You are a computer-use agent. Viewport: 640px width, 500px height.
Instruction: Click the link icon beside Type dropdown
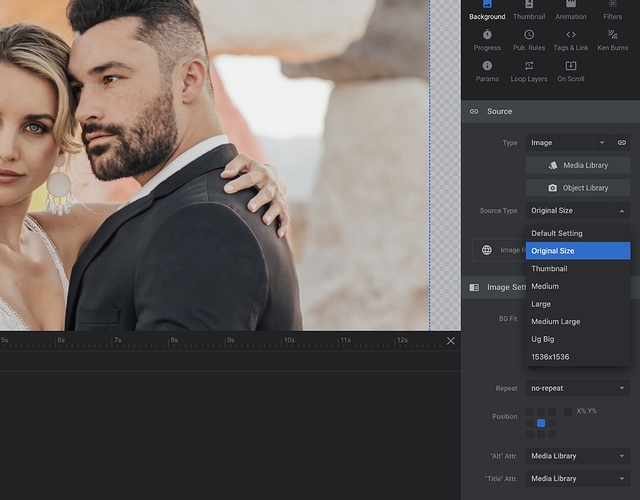click(621, 143)
